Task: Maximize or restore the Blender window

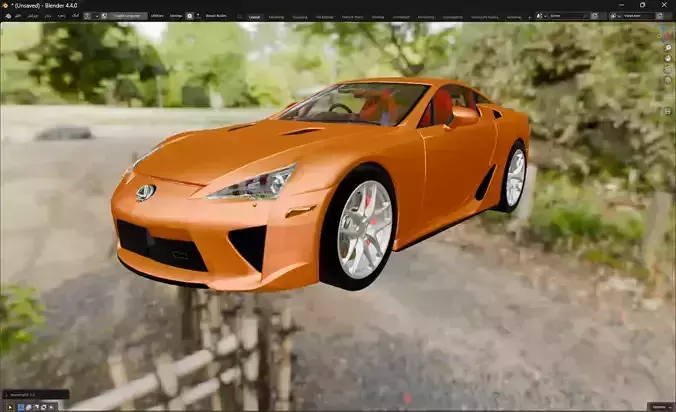Action: click(x=642, y=5)
